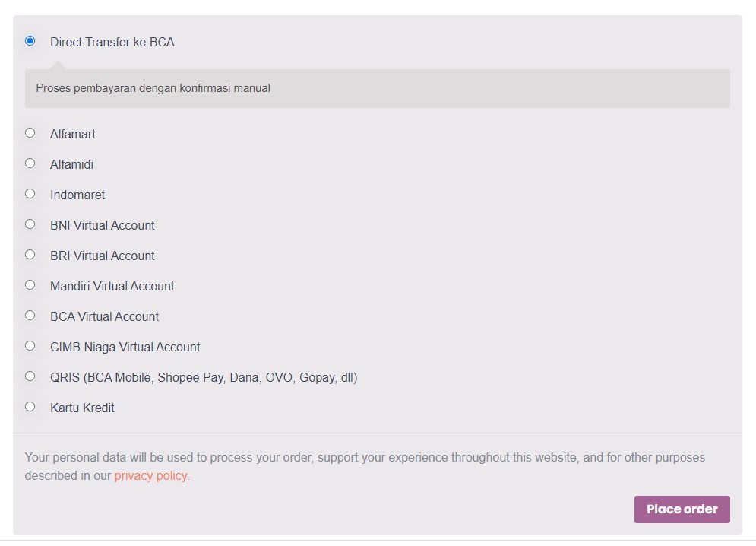The image size is (756, 546).
Task: Click the Indomaret label text
Action: click(x=77, y=195)
